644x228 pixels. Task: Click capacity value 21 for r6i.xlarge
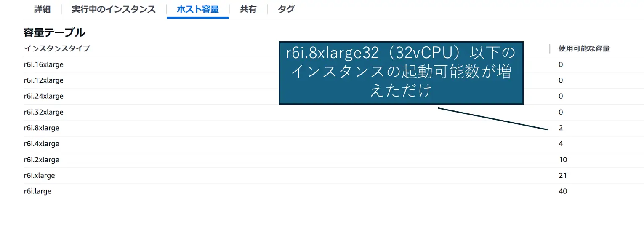coord(563,175)
